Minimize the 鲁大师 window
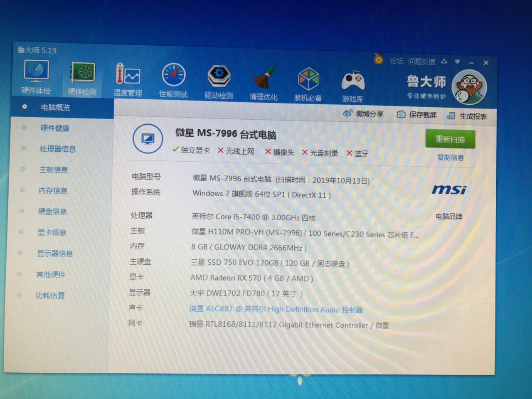The height and width of the screenshot is (399, 532). [x=471, y=62]
